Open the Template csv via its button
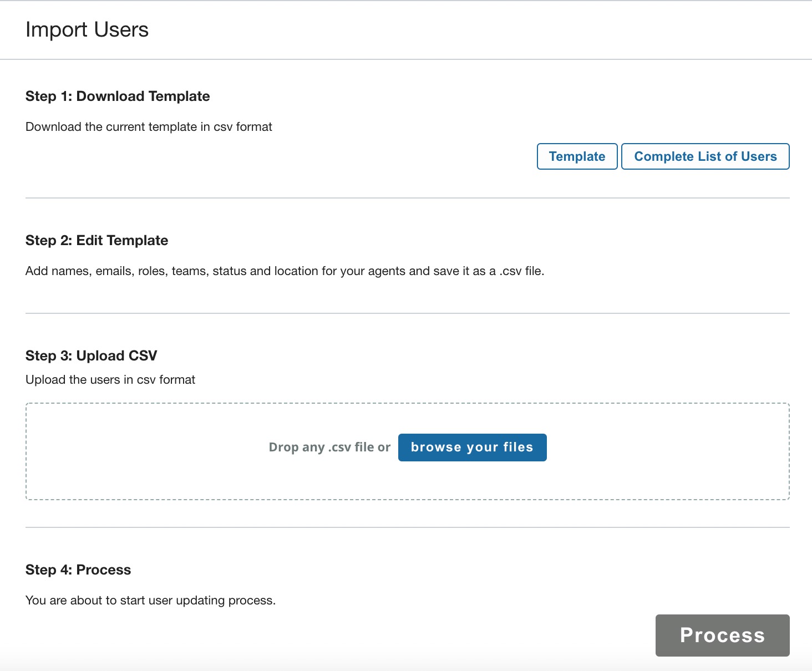The width and height of the screenshot is (812, 671). pyautogui.click(x=577, y=156)
